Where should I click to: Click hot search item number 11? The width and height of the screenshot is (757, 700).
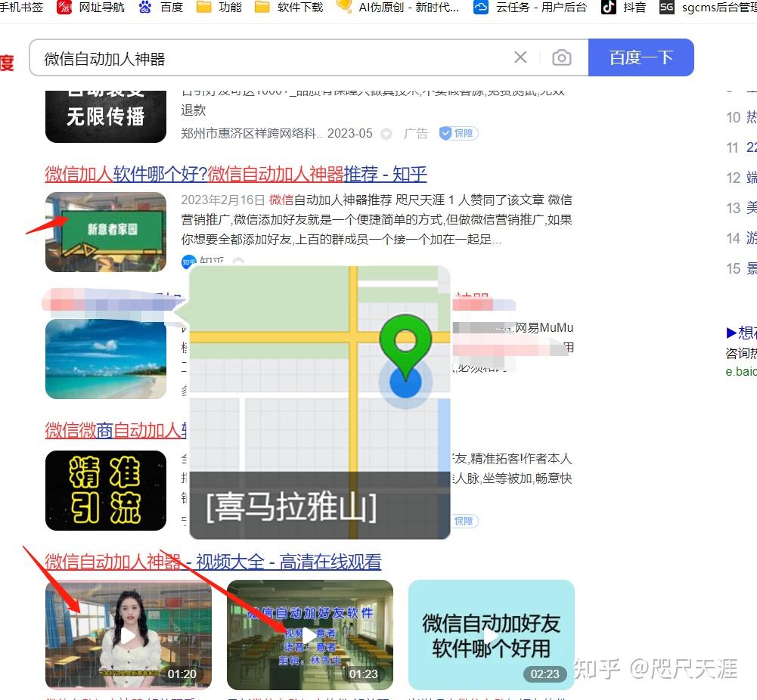pyautogui.click(x=741, y=147)
